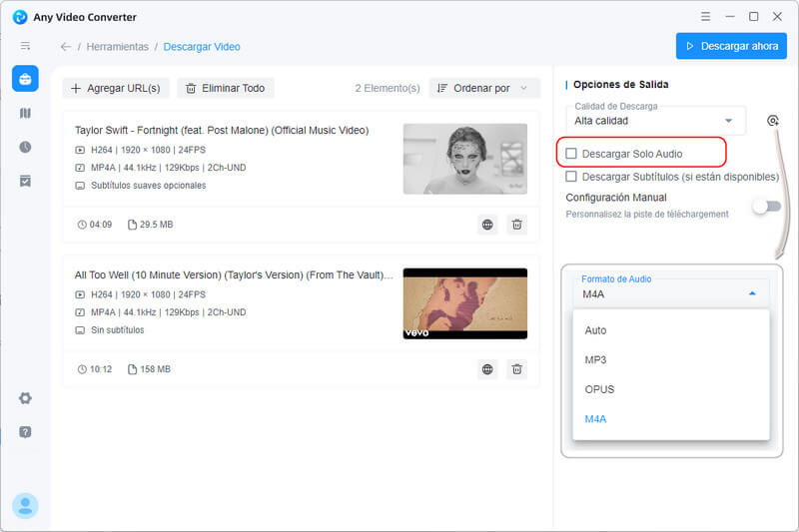Click the Any Video Converter logo
The height and width of the screenshot is (532, 799).
tap(20, 17)
